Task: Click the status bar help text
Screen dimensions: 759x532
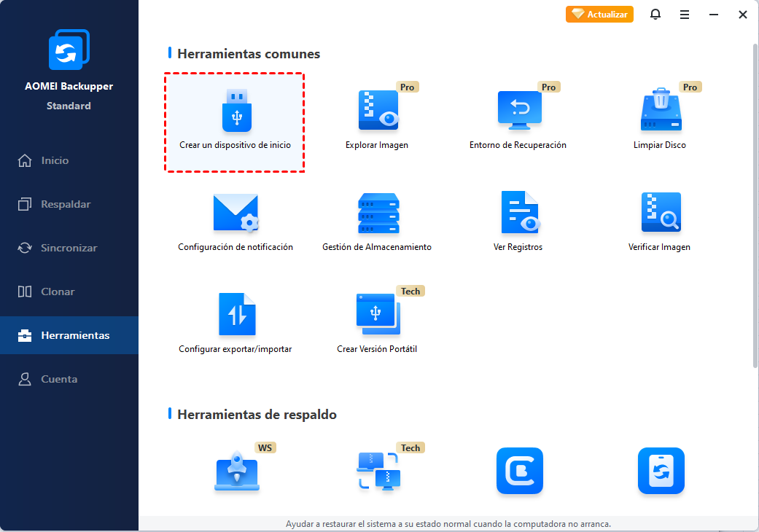Action: (448, 524)
